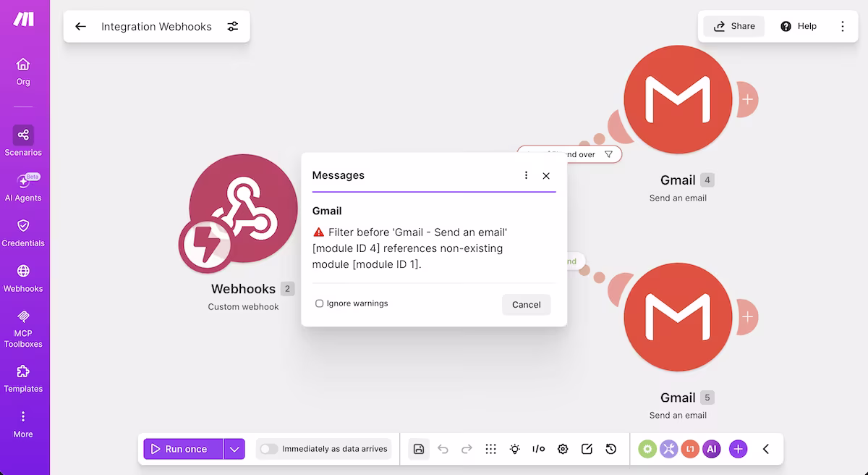Open the green Flow Control tools
The image size is (868, 475).
(647, 449)
